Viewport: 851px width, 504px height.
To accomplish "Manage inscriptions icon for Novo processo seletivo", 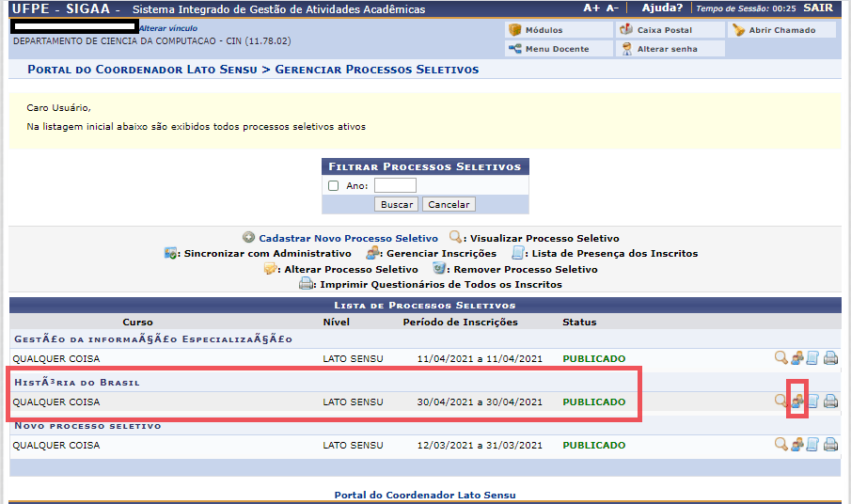I will coord(797,445).
